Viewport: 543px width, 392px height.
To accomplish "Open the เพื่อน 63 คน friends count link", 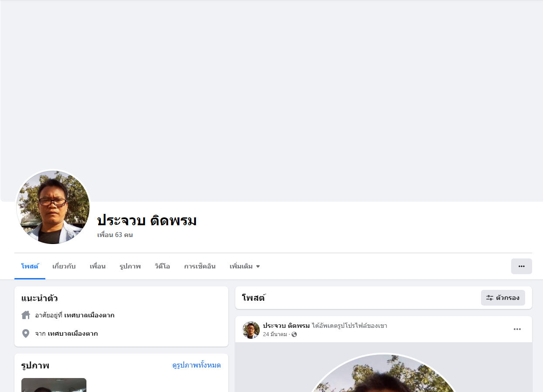I will [115, 235].
